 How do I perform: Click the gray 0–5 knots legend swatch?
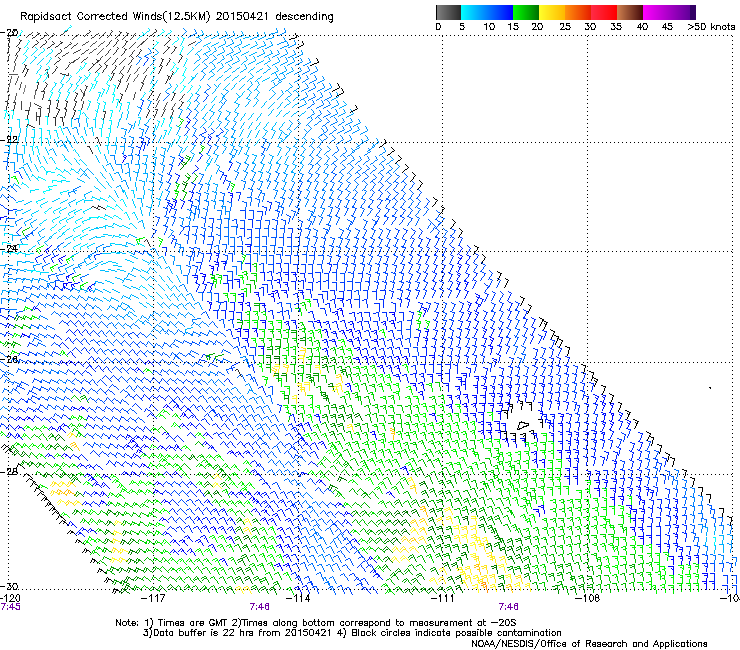tap(448, 12)
